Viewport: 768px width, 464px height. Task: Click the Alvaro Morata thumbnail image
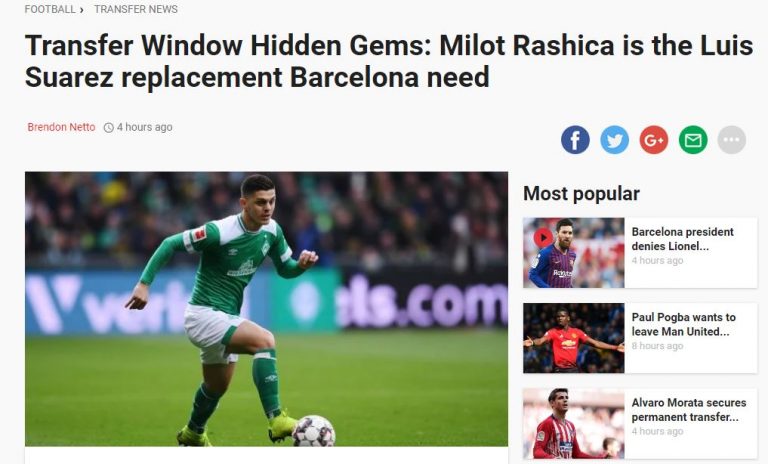click(x=574, y=423)
